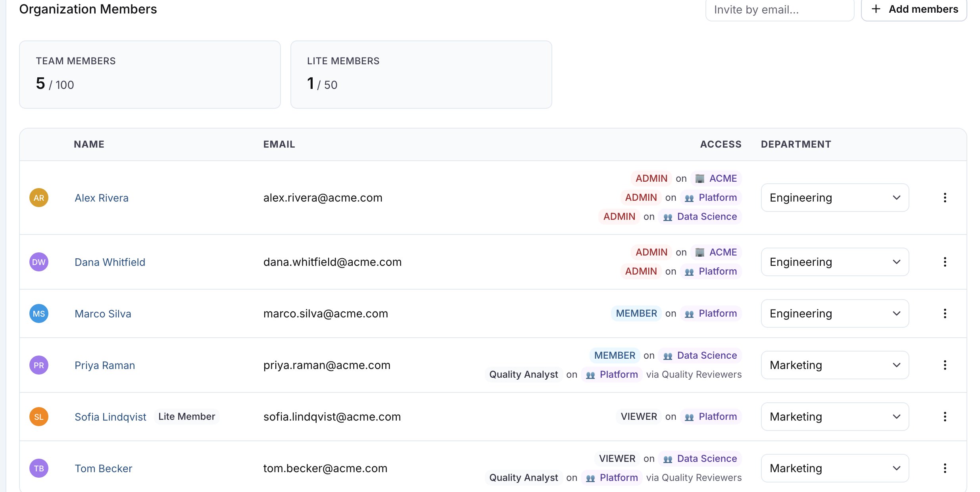Viewport: 980px width, 492px height.
Task: Open the more options menu for Priya Raman
Action: [x=945, y=365]
